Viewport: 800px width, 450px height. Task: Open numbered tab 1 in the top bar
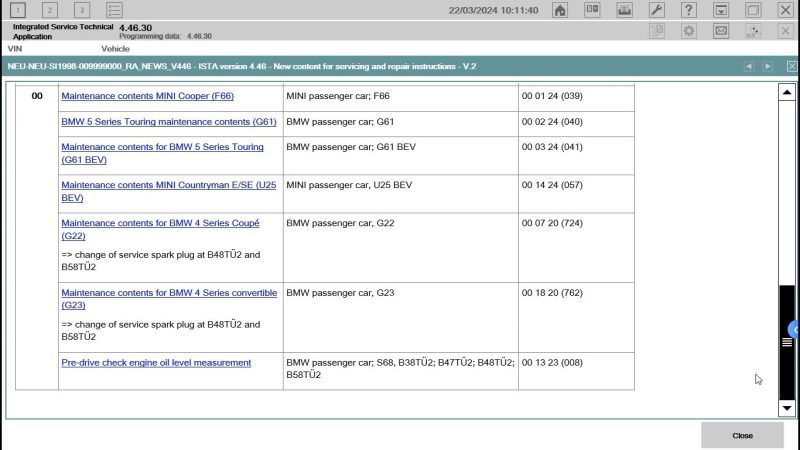click(x=17, y=10)
